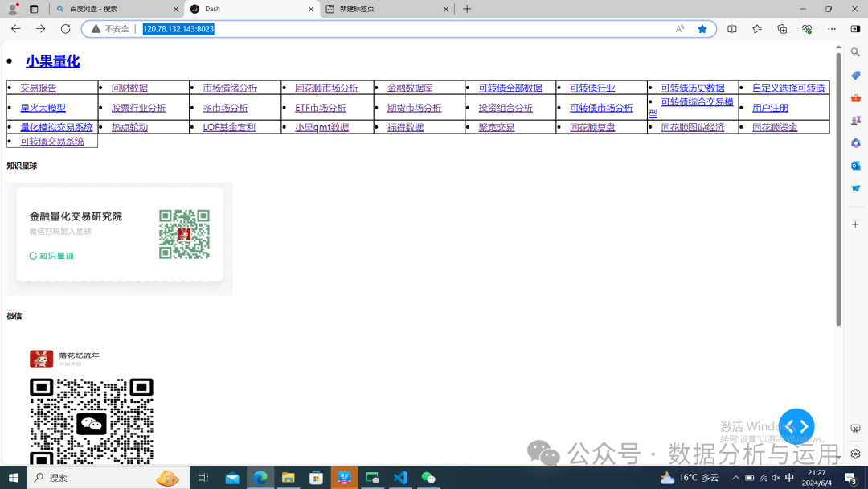Open the Windows Start menu
Screen dimensions: 868x489
pyautogui.click(x=14, y=478)
